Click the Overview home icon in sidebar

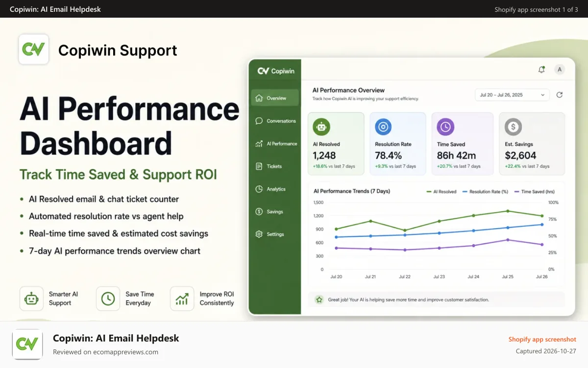[x=259, y=98]
